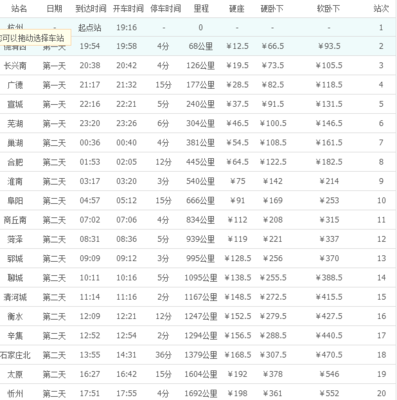This screenshot has width=397, height=400.
Task: Select departure time 00:40
Action: [126, 143]
